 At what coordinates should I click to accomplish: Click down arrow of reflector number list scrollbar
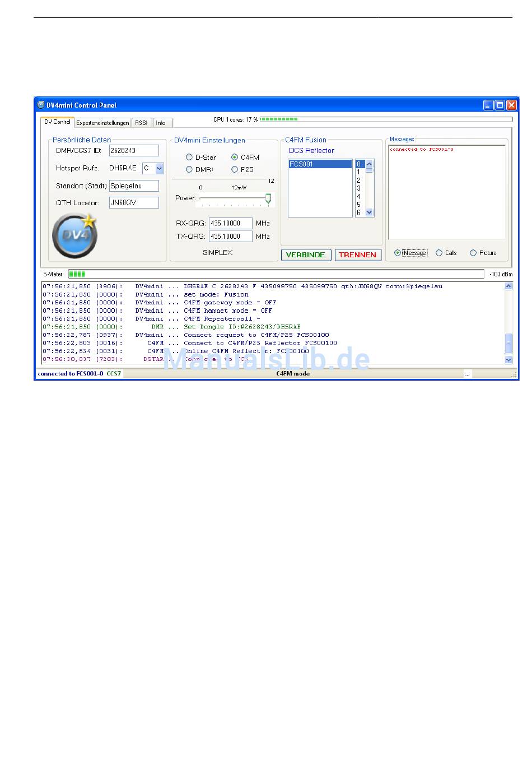pyautogui.click(x=369, y=212)
